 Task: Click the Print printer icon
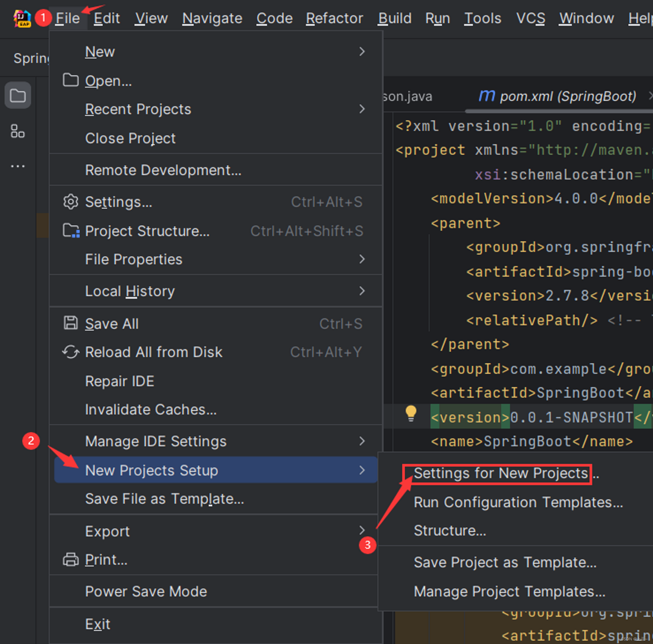71,560
